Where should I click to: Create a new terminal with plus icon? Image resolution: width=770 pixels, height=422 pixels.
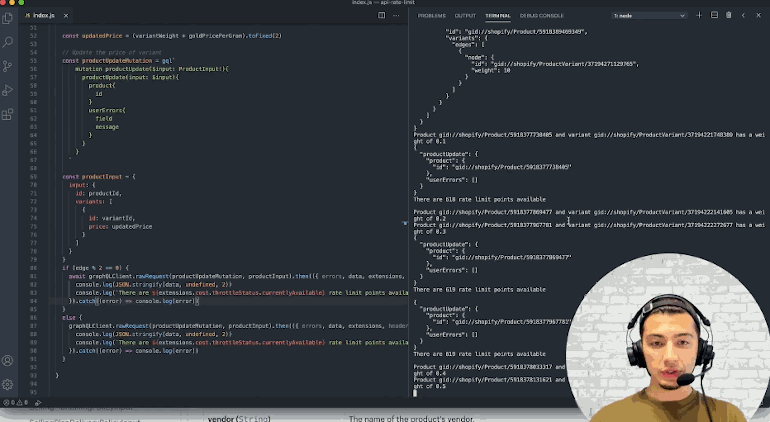(699, 15)
